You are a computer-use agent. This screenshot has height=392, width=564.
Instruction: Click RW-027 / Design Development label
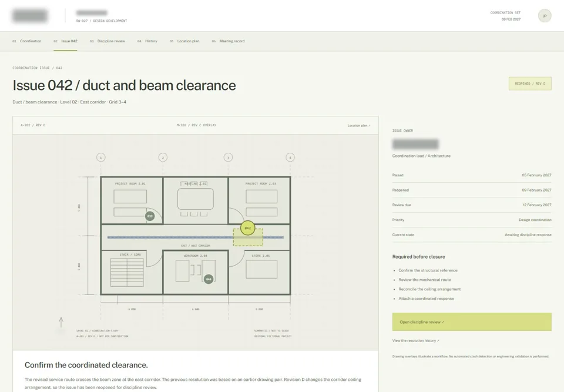tap(102, 21)
